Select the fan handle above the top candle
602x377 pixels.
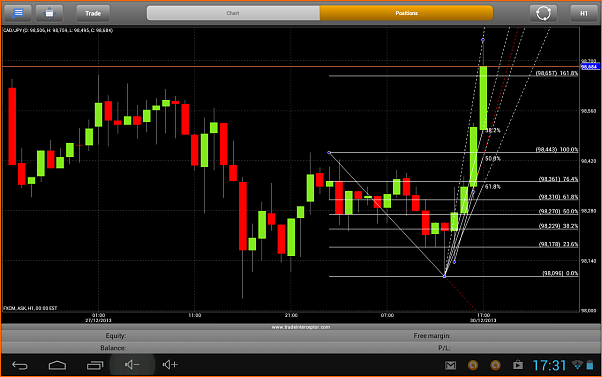tap(483, 40)
